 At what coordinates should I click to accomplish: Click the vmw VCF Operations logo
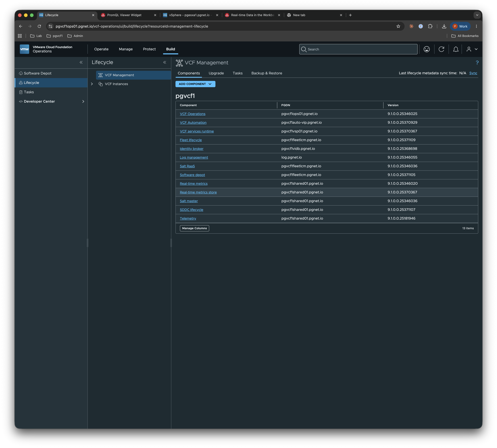click(x=24, y=49)
